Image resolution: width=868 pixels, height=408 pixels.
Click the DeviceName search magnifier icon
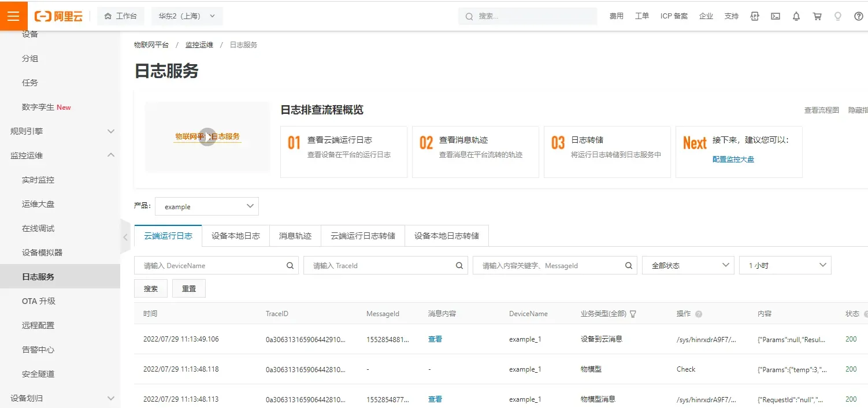(x=290, y=266)
